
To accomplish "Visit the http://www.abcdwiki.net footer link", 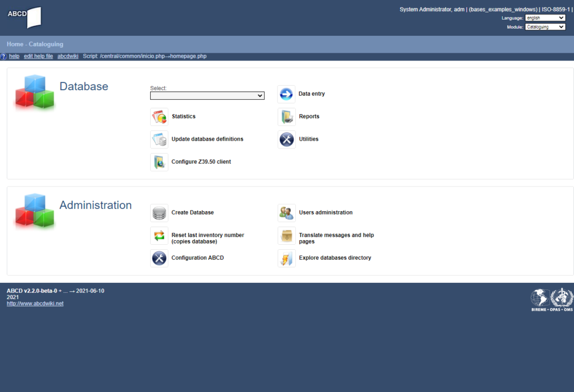I will [35, 304].
